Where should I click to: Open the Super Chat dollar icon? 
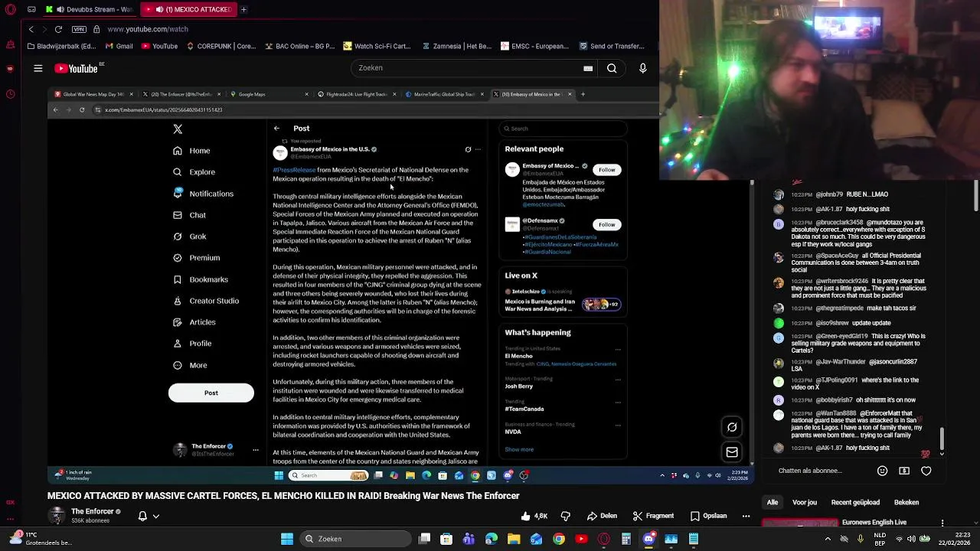[904, 471]
